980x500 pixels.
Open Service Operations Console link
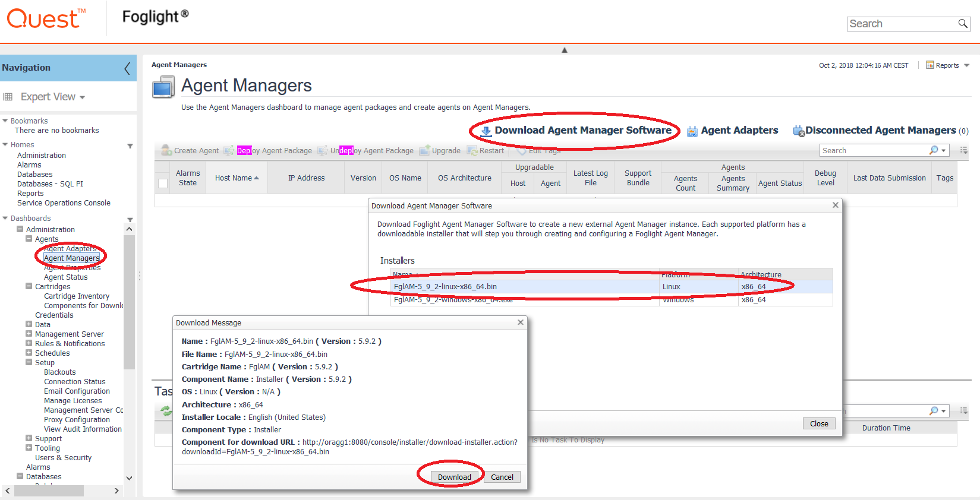tap(64, 203)
